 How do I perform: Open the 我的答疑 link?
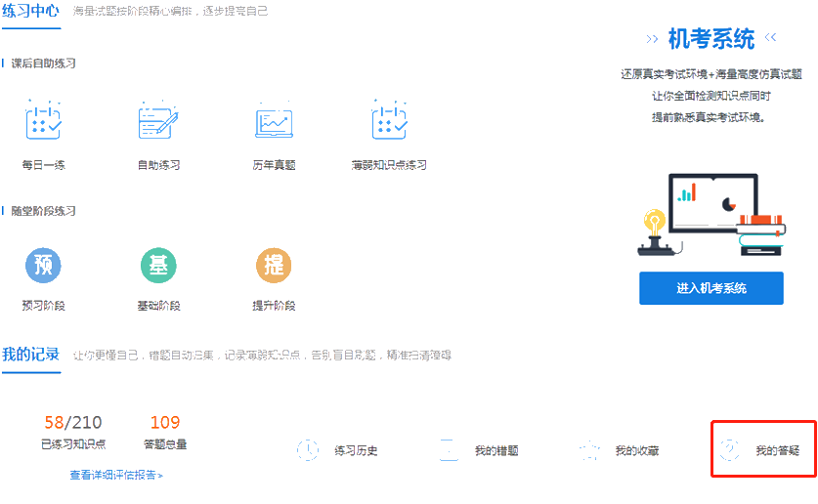tap(778, 450)
